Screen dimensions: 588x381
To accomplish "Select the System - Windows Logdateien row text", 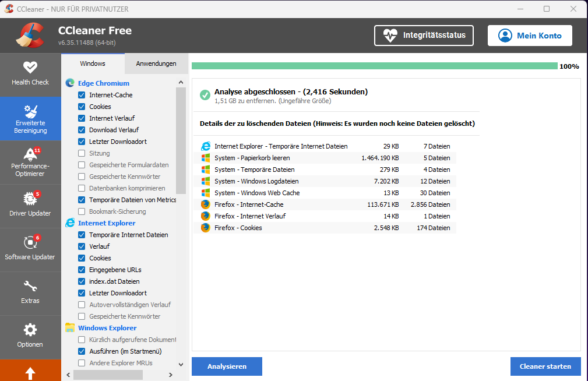I will [256, 181].
